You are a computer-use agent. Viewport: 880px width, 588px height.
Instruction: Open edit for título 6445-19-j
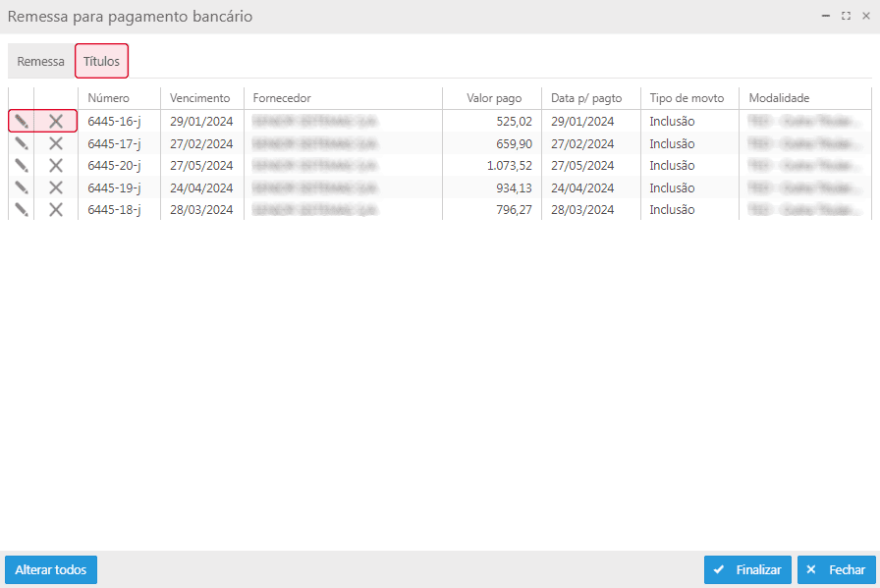[22, 187]
